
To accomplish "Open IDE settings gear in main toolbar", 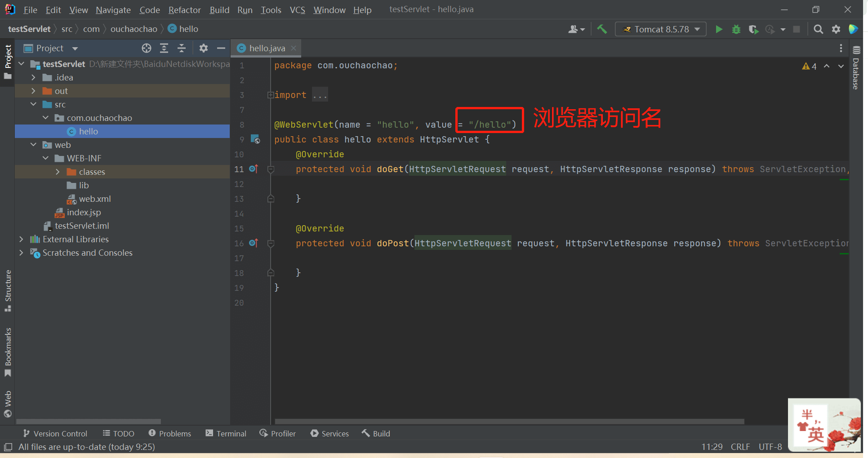I will (x=836, y=29).
